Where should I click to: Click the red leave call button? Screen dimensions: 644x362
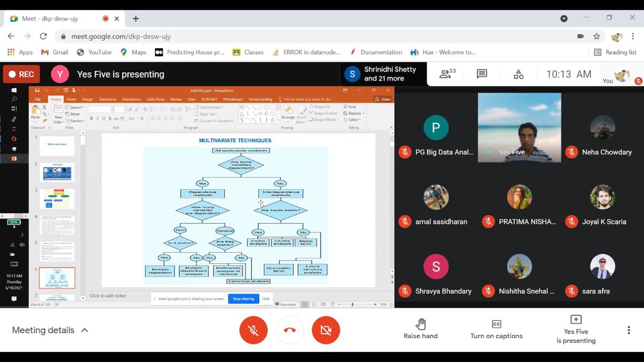289,330
